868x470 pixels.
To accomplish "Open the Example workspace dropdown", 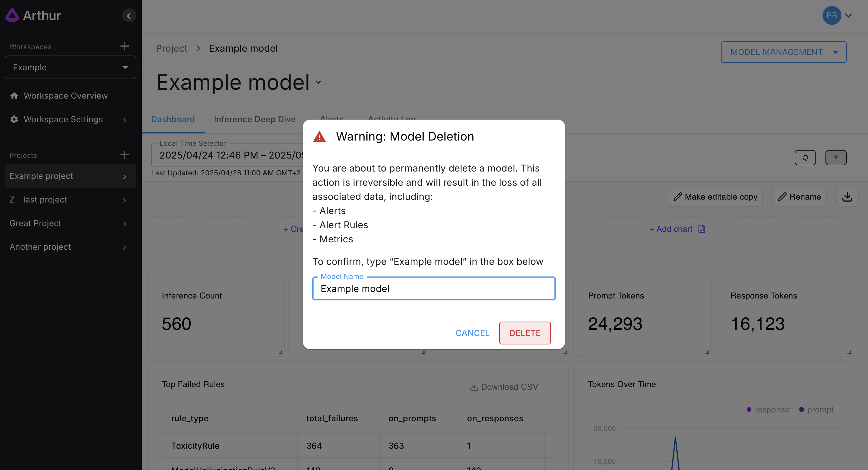I will coord(71,67).
